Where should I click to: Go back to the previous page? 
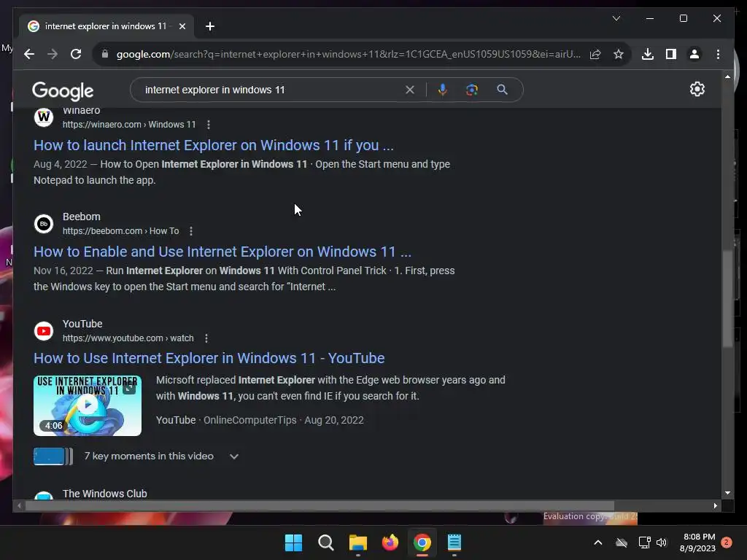29,54
